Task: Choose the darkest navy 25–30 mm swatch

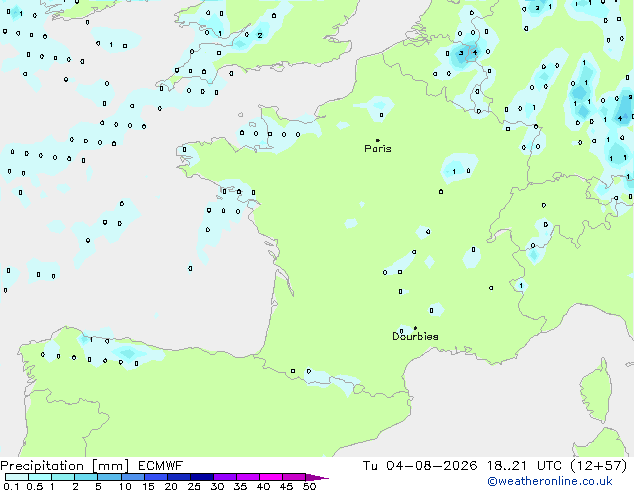Action: pos(202,477)
